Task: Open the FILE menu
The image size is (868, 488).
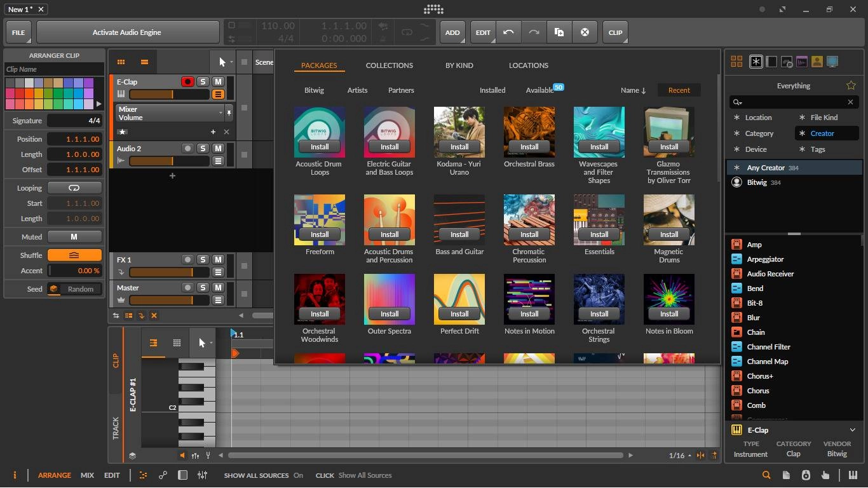Action: point(18,32)
